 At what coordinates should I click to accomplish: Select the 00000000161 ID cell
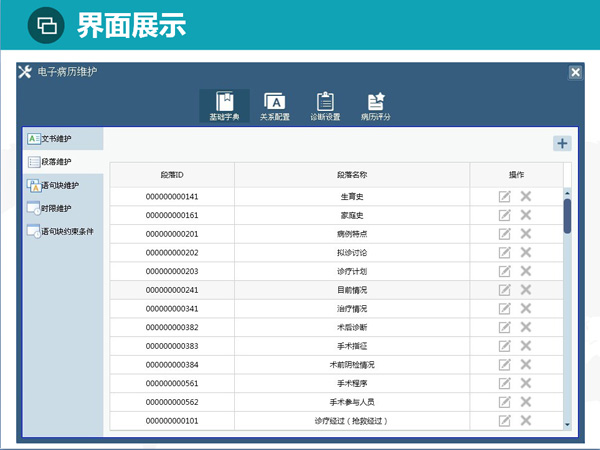click(x=172, y=215)
